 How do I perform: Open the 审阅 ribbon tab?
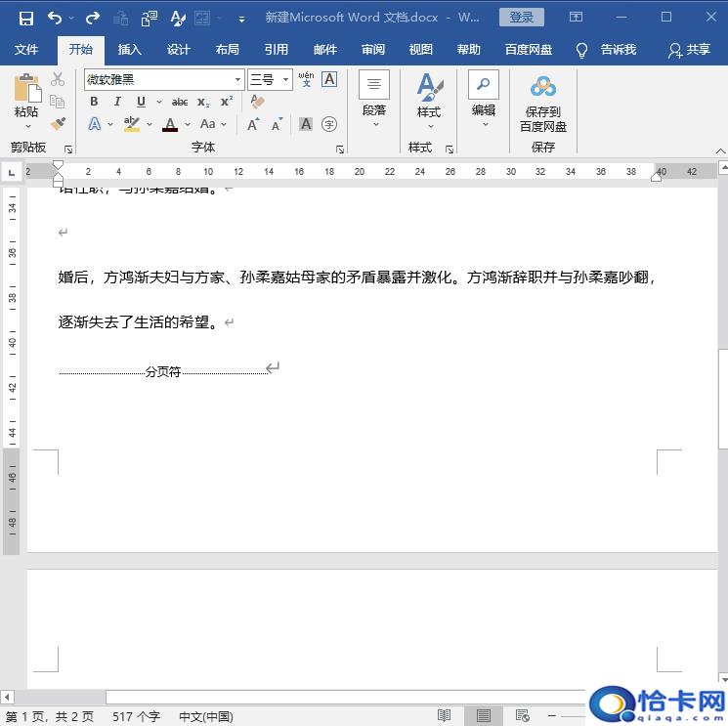tap(372, 50)
